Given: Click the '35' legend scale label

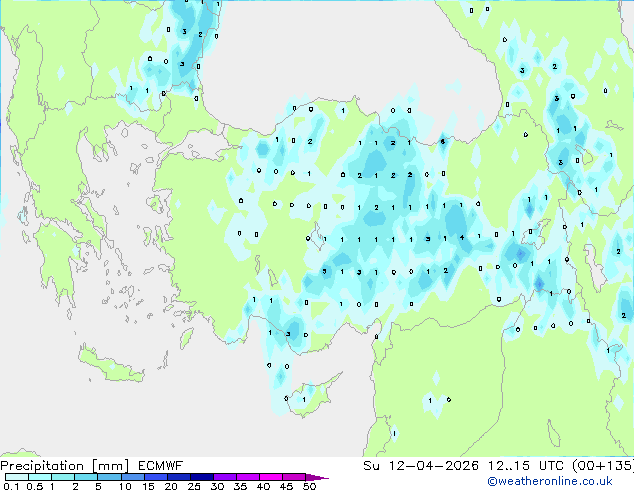Looking at the screenshot, I should click(x=240, y=486).
